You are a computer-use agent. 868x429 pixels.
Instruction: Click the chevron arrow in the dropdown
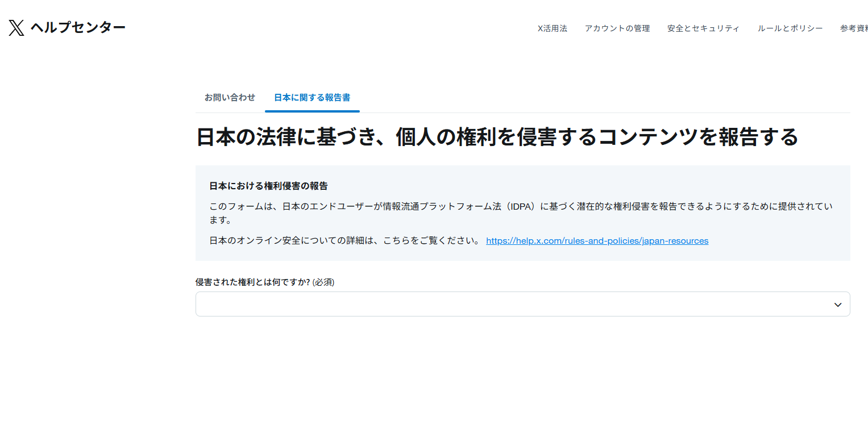pos(837,305)
